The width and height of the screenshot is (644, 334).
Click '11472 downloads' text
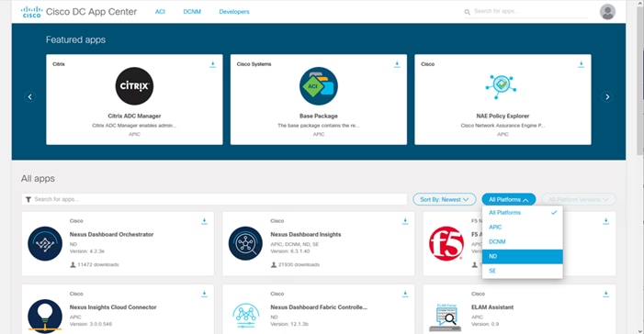pyautogui.click(x=98, y=264)
